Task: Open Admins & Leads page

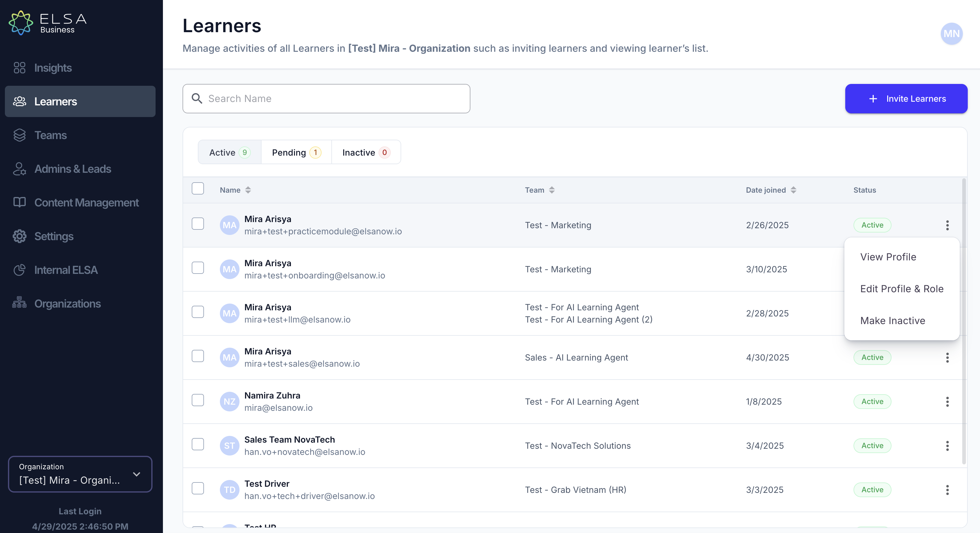Action: click(80, 169)
